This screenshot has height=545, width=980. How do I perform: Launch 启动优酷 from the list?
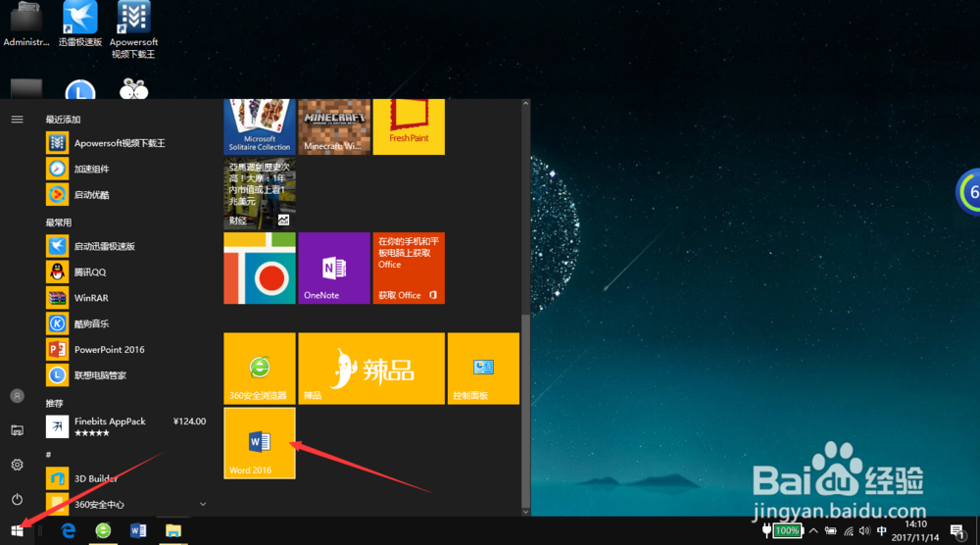coord(125,194)
